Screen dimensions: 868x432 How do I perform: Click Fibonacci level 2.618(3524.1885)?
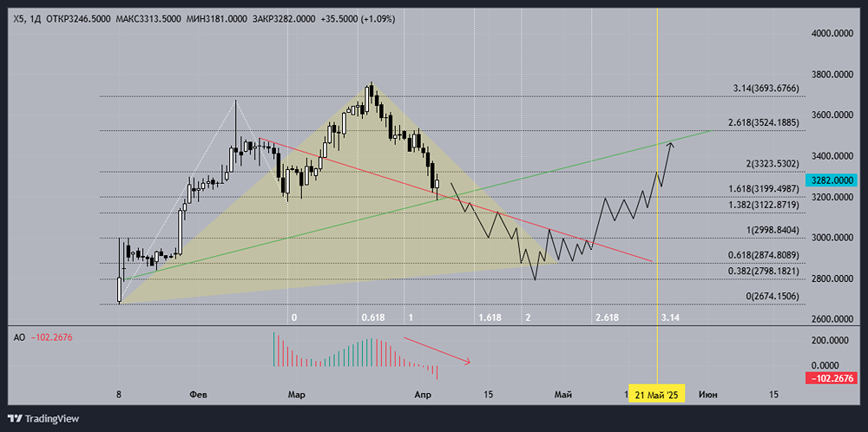point(762,122)
